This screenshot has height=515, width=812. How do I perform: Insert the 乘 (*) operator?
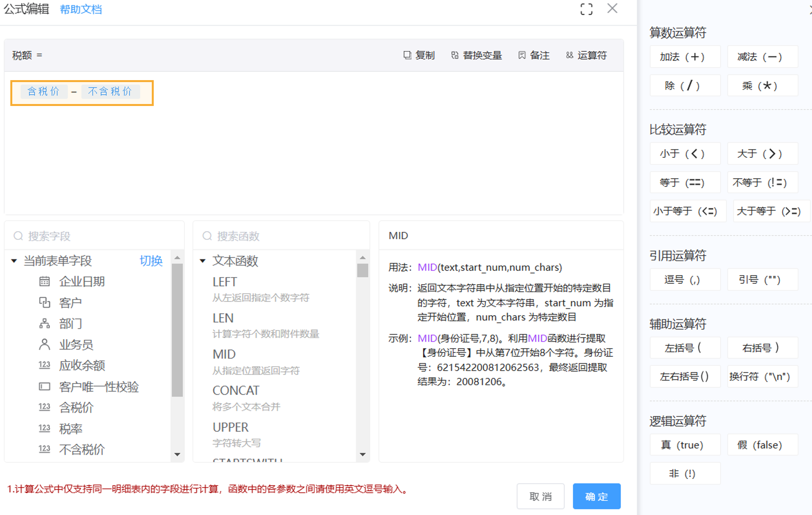763,85
